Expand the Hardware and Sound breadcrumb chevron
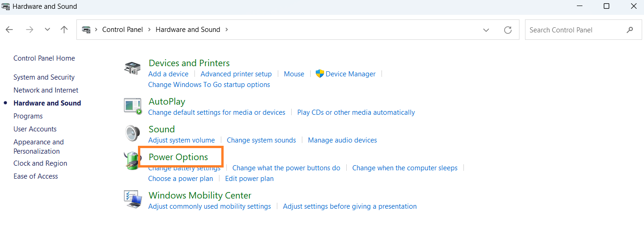This screenshot has height=230, width=644. pyautogui.click(x=227, y=30)
